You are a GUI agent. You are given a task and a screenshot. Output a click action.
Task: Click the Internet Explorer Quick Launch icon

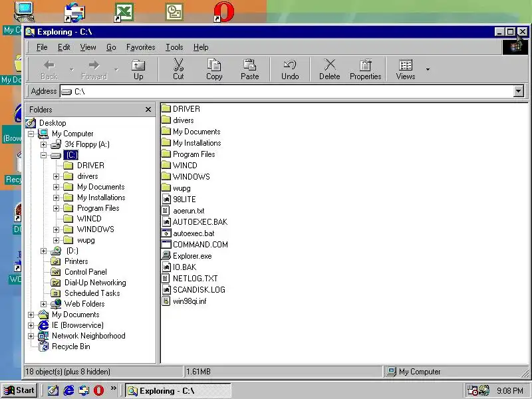click(69, 390)
